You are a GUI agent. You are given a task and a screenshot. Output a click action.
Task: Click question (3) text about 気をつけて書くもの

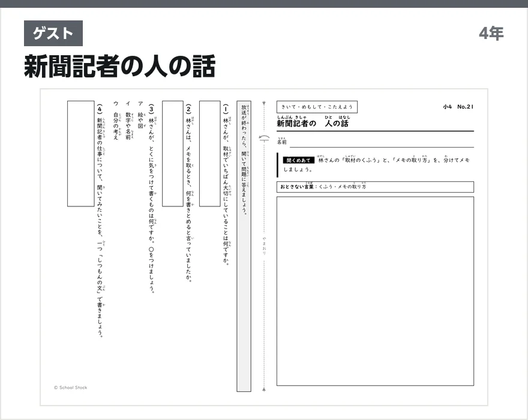tap(152, 199)
